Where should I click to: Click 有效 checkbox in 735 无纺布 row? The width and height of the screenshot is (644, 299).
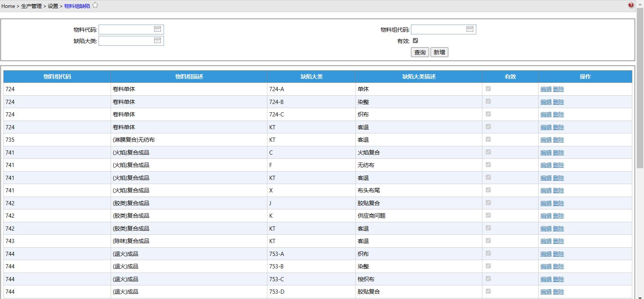(x=488, y=139)
